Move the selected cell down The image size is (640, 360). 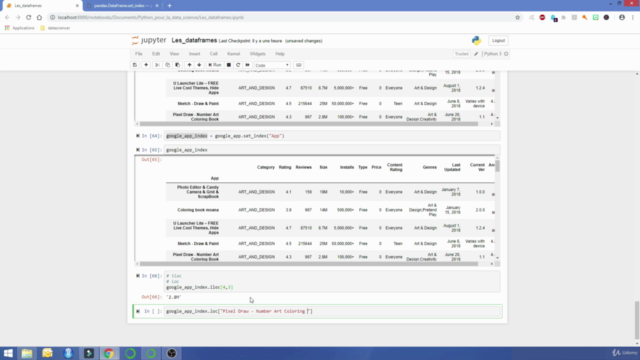tap(199, 65)
